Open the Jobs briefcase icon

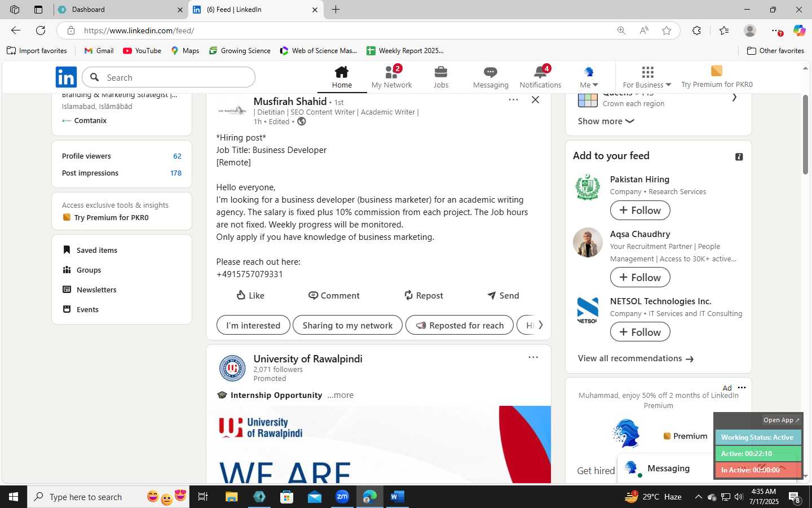tap(441, 72)
